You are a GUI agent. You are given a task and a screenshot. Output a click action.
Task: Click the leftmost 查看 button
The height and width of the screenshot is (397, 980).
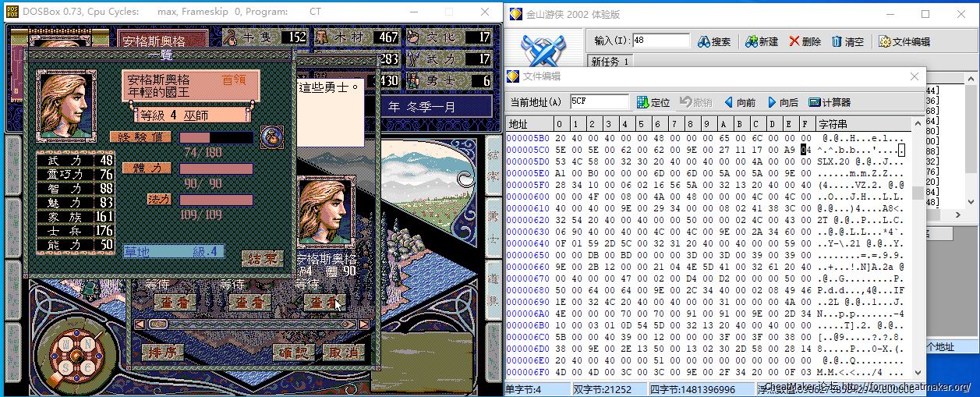click(x=174, y=302)
